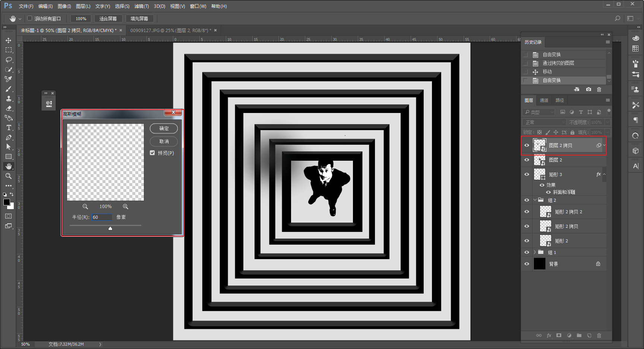Expand the 组 1 layer group
Screen dimensions: 644x349
click(535, 252)
